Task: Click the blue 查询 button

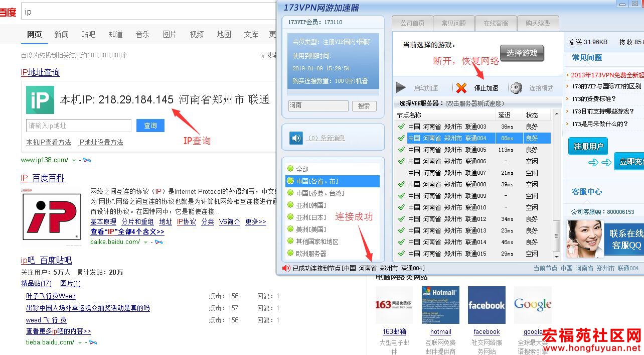Action: pyautogui.click(x=150, y=126)
